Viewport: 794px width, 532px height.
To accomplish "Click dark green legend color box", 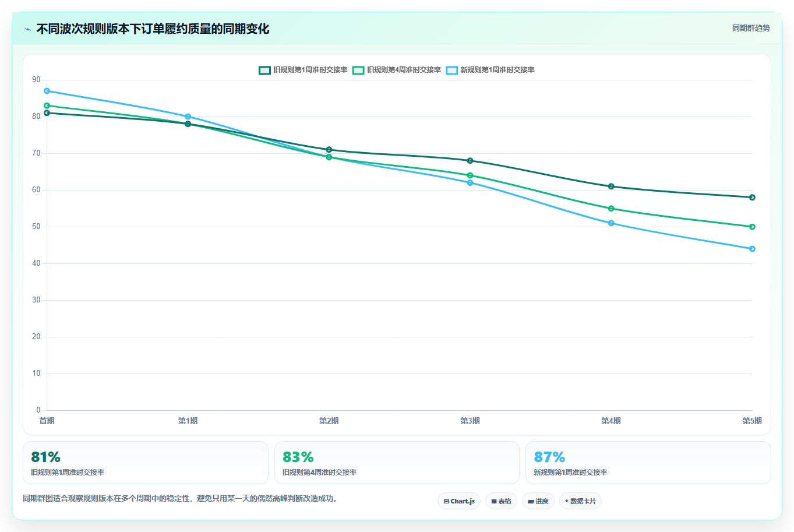I will click(x=265, y=71).
